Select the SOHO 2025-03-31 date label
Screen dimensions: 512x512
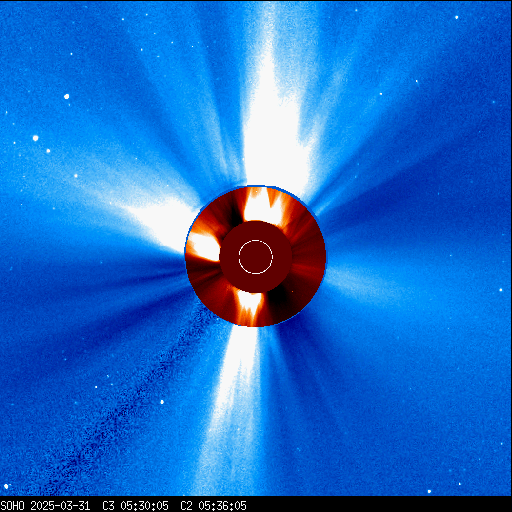pos(45,506)
